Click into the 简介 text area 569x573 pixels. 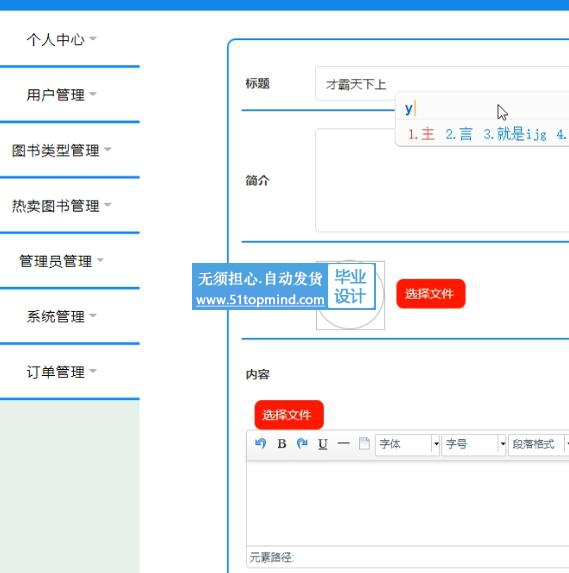tap(442, 180)
